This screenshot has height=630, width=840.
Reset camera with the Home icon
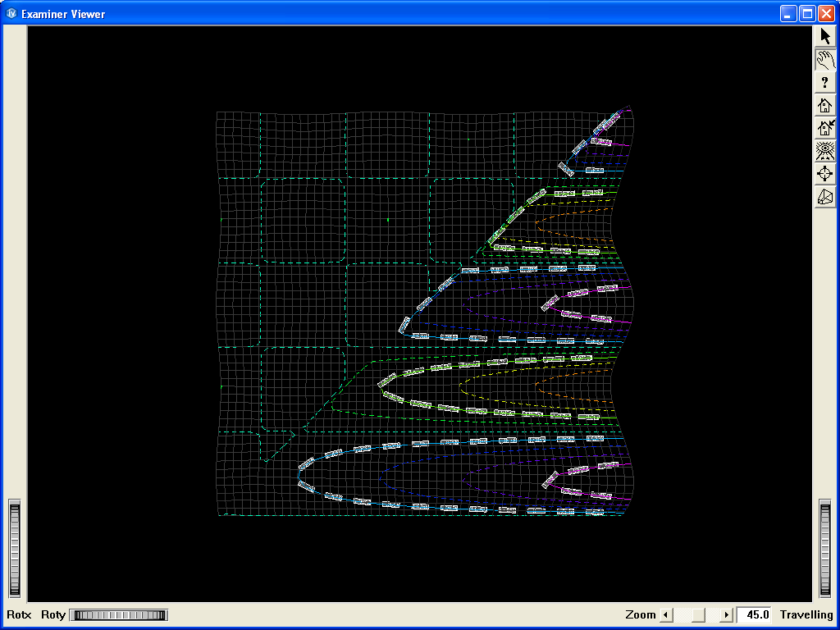pos(825,105)
